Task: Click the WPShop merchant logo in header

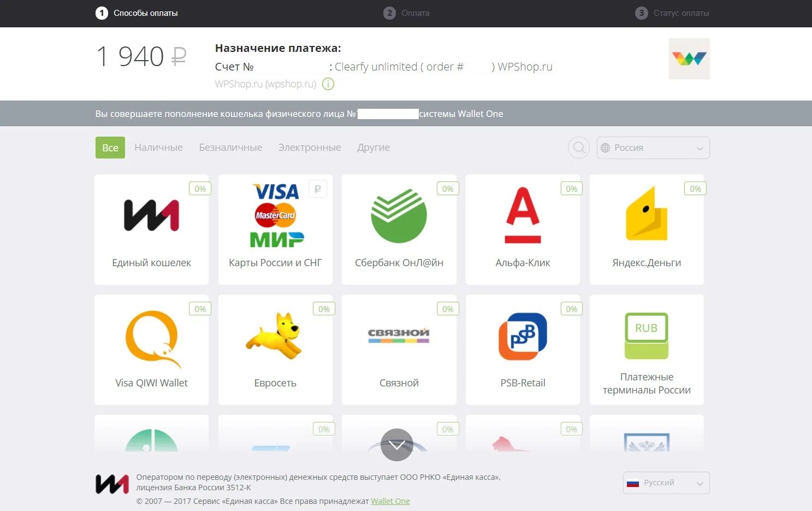Action: [x=689, y=58]
